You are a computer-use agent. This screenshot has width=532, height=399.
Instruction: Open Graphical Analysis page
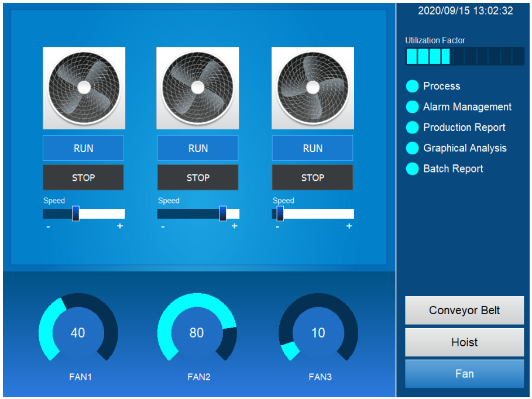pos(465,148)
